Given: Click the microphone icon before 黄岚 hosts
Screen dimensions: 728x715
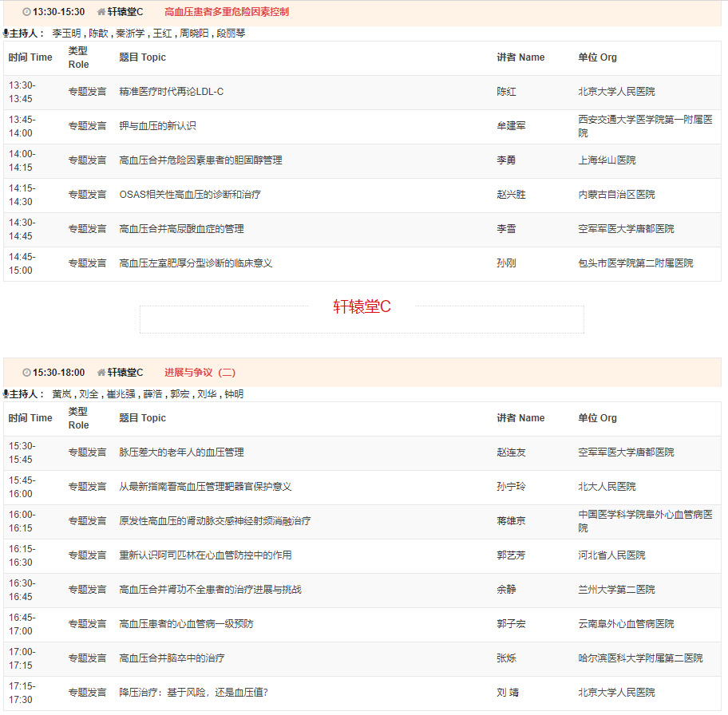Looking at the screenshot, I should pos(6,394).
